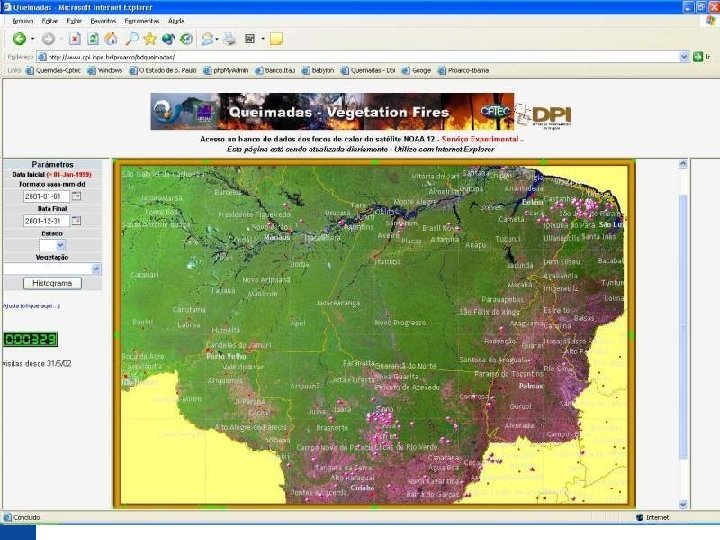720x540 pixels.
Task: Open the Search magnifier in toolbar
Action: (x=132, y=39)
